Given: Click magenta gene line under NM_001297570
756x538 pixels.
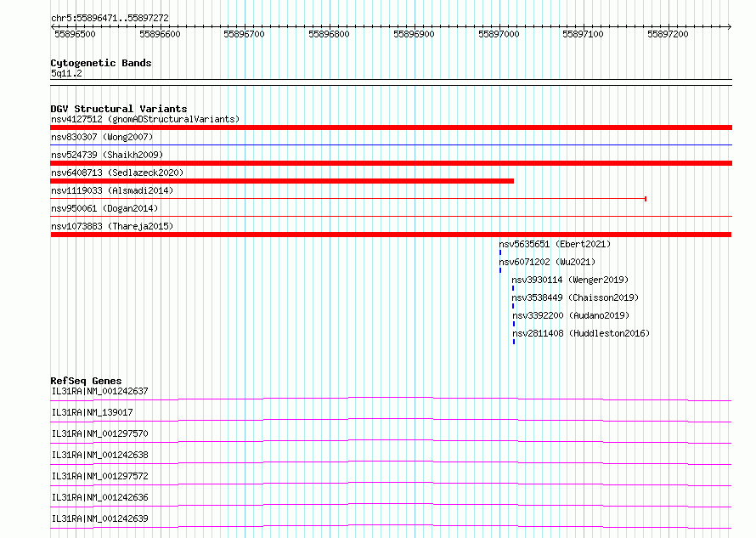Looking at the screenshot, I should [391, 441].
